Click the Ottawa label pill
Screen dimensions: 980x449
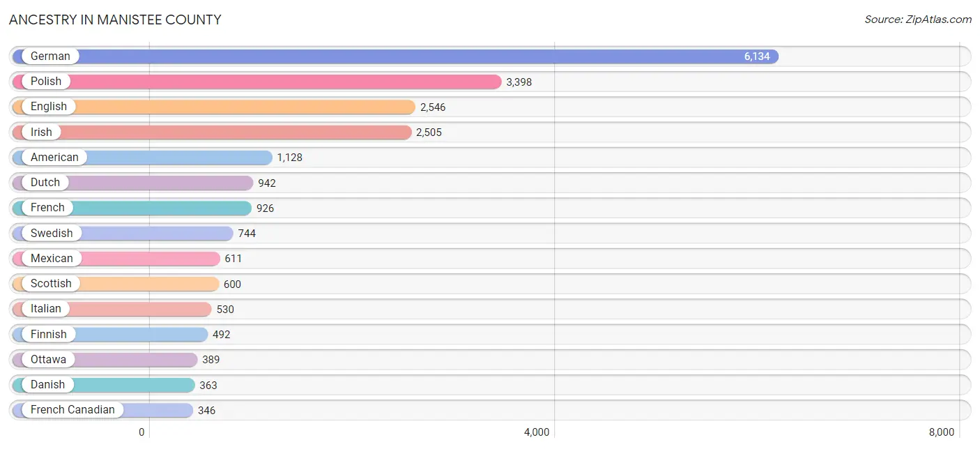click(x=49, y=360)
